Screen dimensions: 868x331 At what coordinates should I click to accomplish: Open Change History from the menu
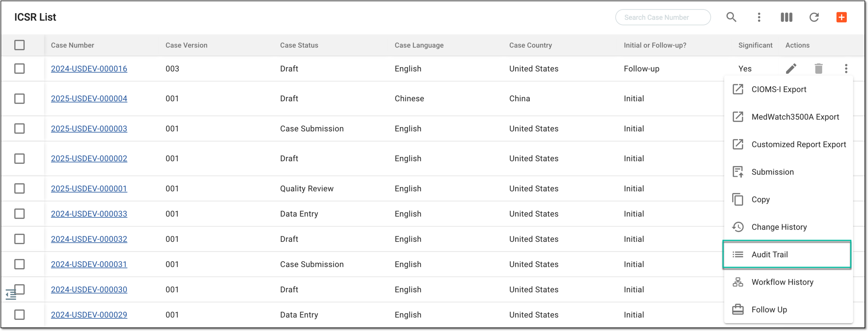tap(788, 227)
